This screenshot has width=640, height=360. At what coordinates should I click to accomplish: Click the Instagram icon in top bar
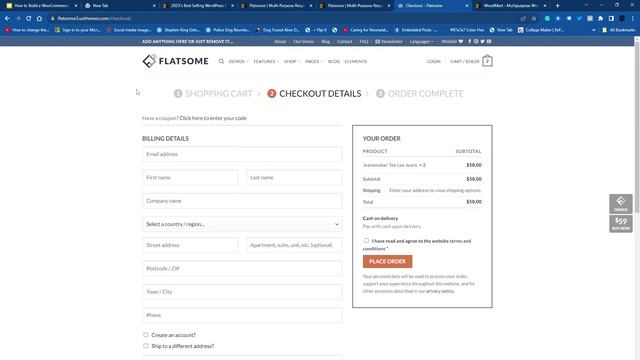point(476,41)
